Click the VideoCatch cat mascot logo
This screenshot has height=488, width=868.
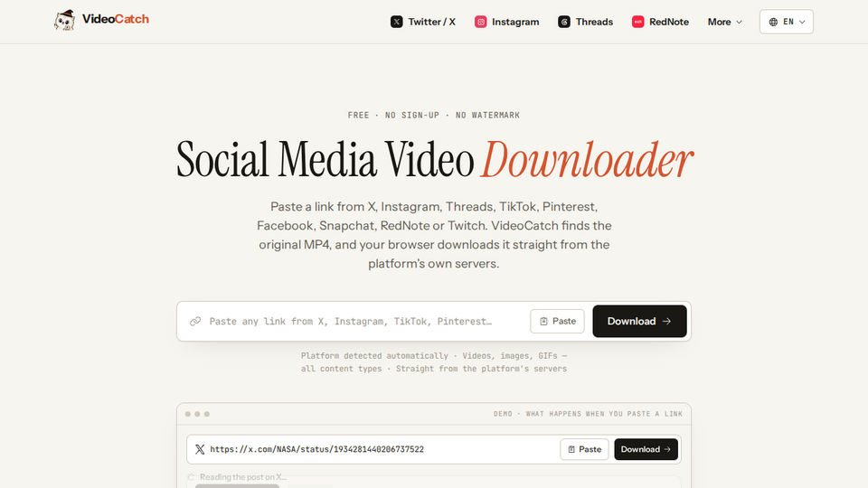64,20
